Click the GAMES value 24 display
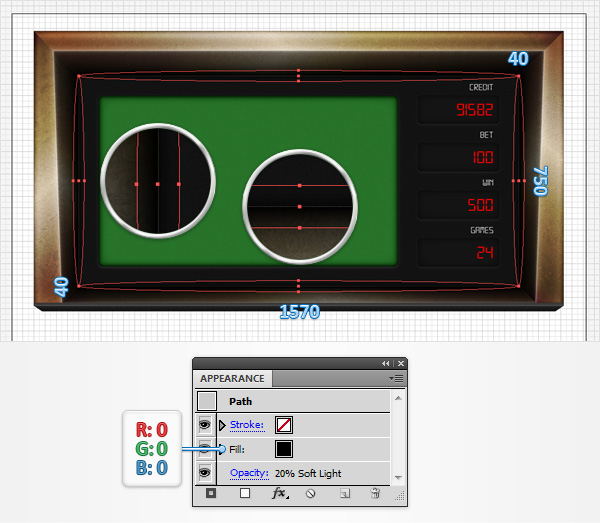Screen dimensions: 600x523 pos(458,253)
